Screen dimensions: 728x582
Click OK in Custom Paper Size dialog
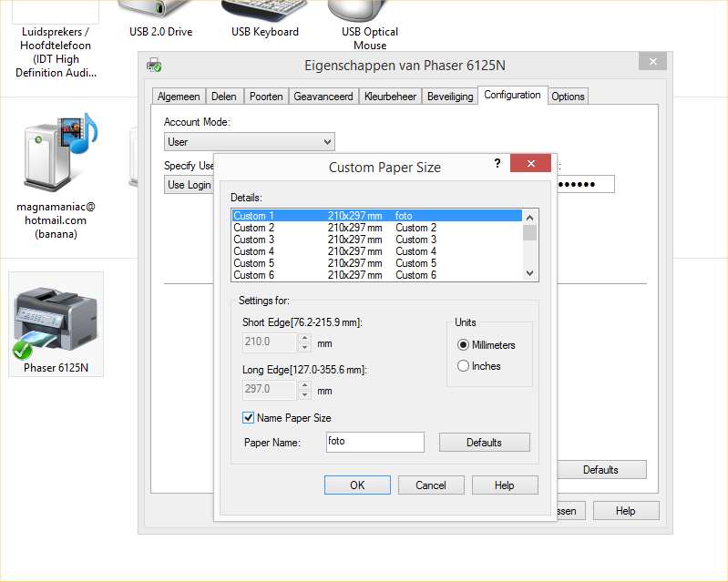[357, 485]
